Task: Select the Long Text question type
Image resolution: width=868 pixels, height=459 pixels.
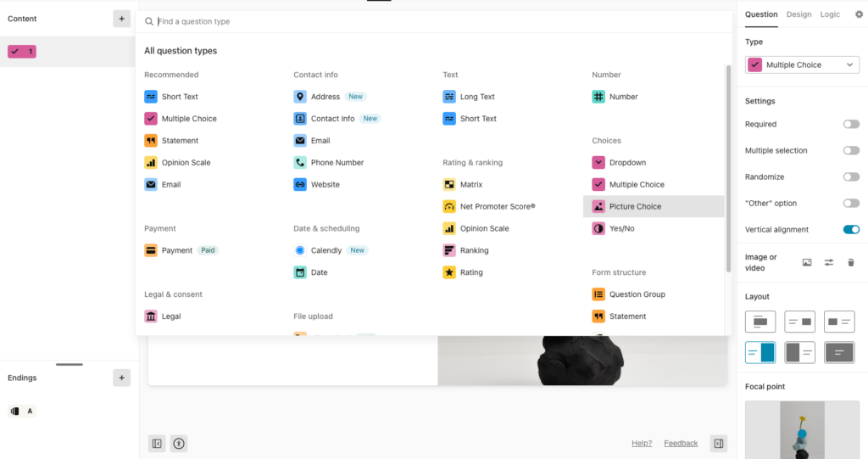Action: tap(468, 97)
